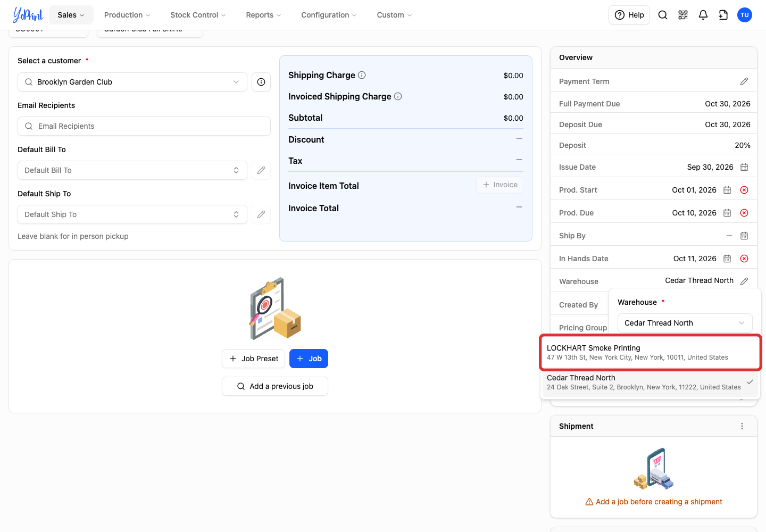Expand the customer selector dropdown
Image resolution: width=766 pixels, height=532 pixels.
[x=132, y=82]
